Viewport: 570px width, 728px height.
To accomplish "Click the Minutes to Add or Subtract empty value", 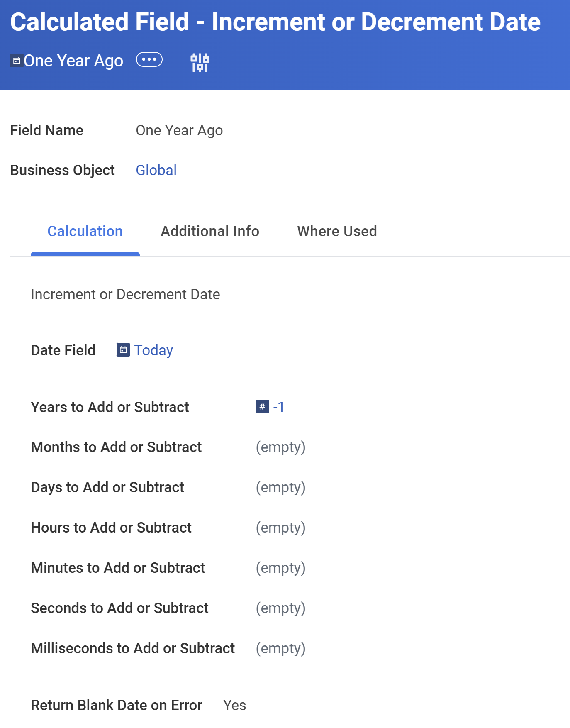I will click(x=281, y=568).
